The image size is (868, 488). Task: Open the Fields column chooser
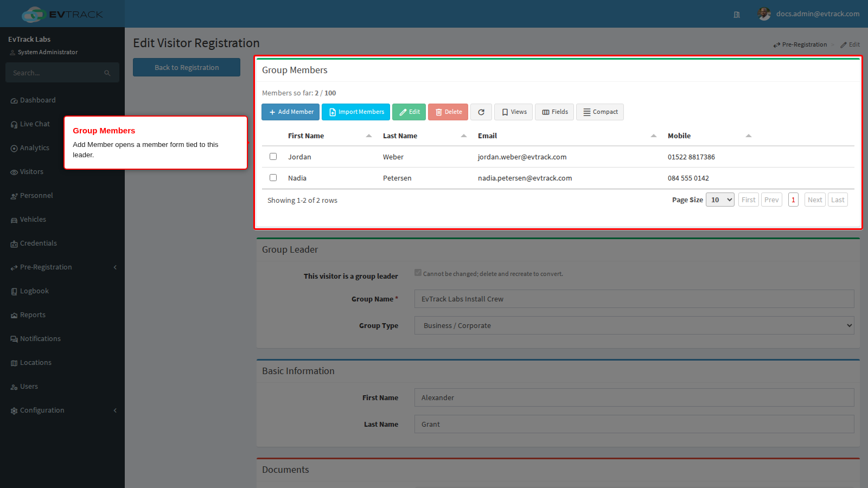pyautogui.click(x=554, y=112)
